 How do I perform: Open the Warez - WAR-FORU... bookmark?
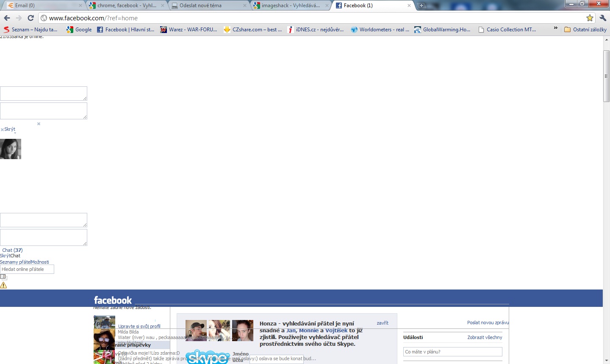(x=189, y=30)
